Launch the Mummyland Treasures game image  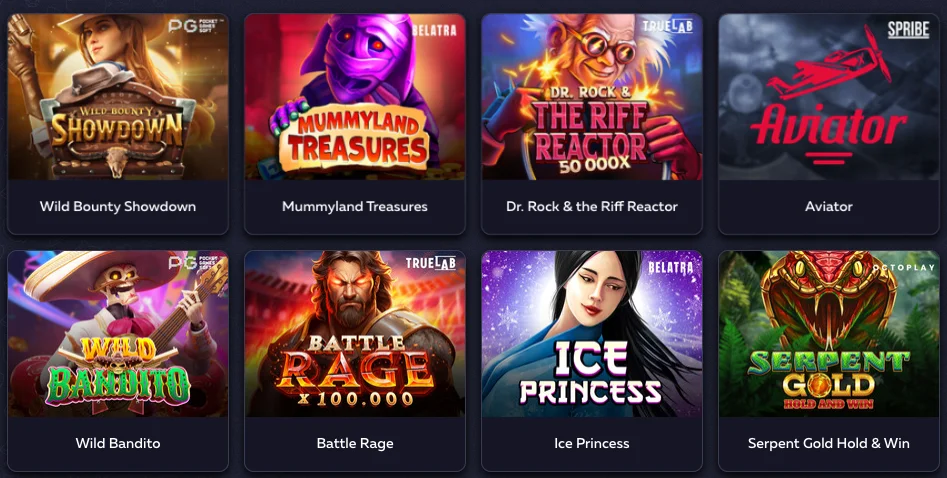[355, 97]
